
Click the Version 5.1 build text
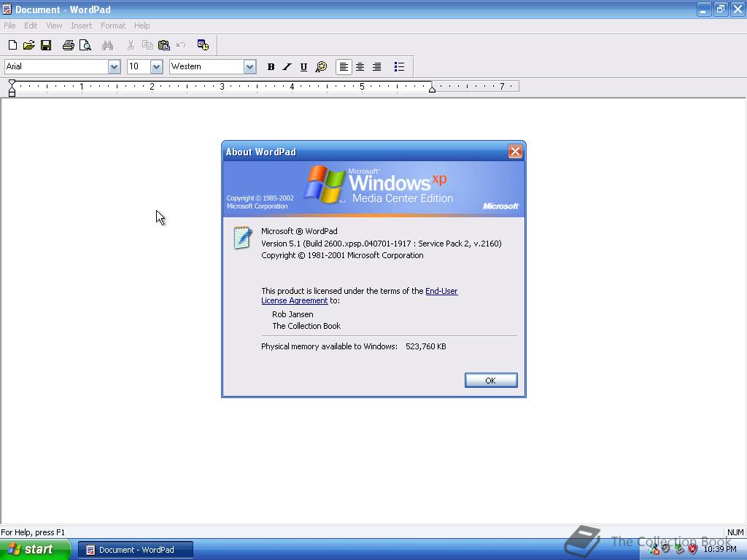pyautogui.click(x=381, y=244)
